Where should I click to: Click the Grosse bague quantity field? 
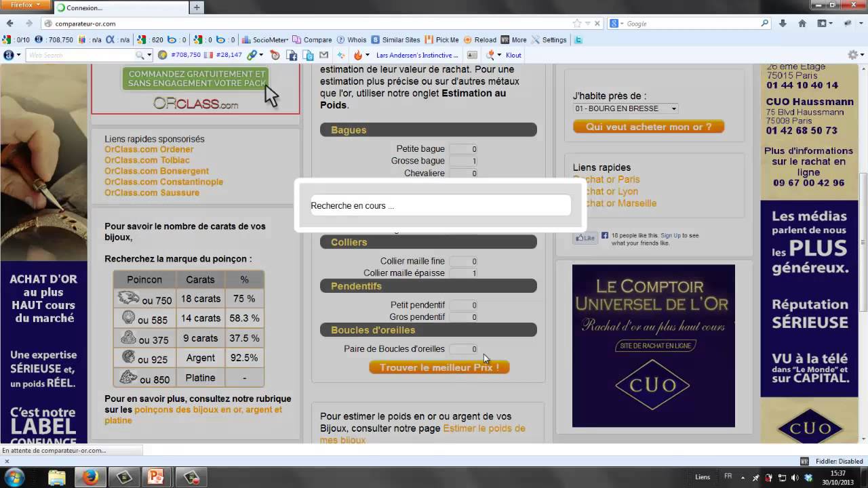point(463,161)
